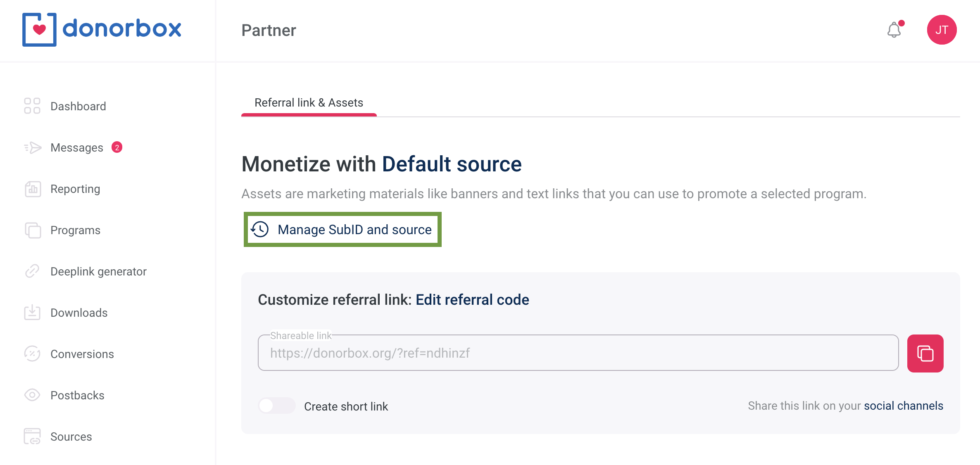Click the Postbacks eye icon
This screenshot has height=465, width=980.
tap(32, 395)
